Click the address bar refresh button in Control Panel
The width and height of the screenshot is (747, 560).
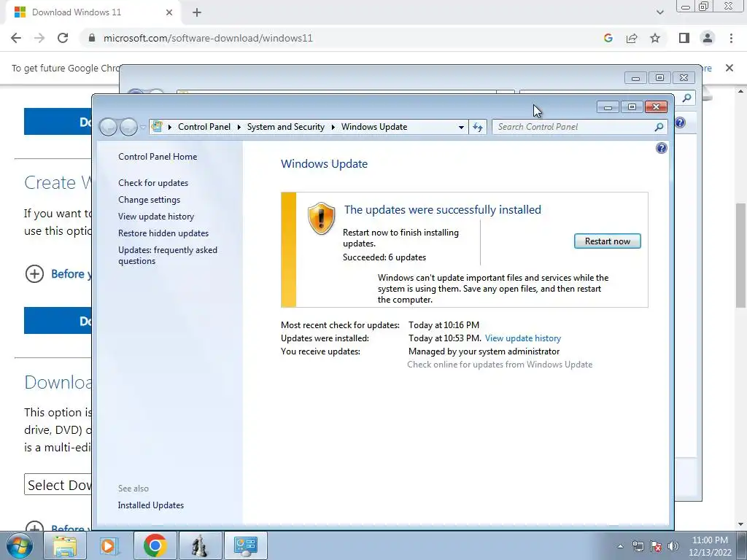click(477, 127)
